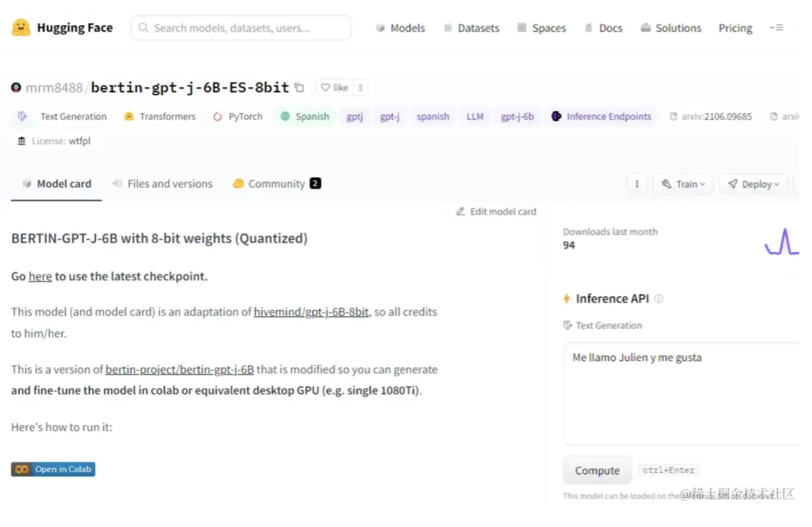Go to the Pricing page
The width and height of the screenshot is (812, 527).
click(x=735, y=28)
